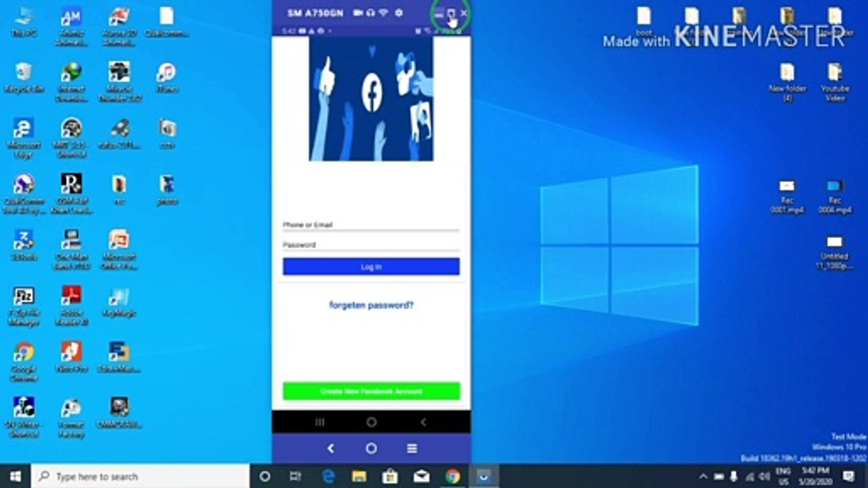The width and height of the screenshot is (868, 488).
Task: Select the Rec 0001.mp4 desktop file
Action: point(787,197)
